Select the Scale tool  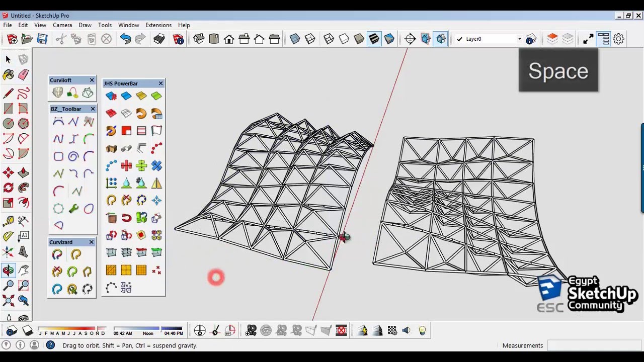tap(8, 203)
